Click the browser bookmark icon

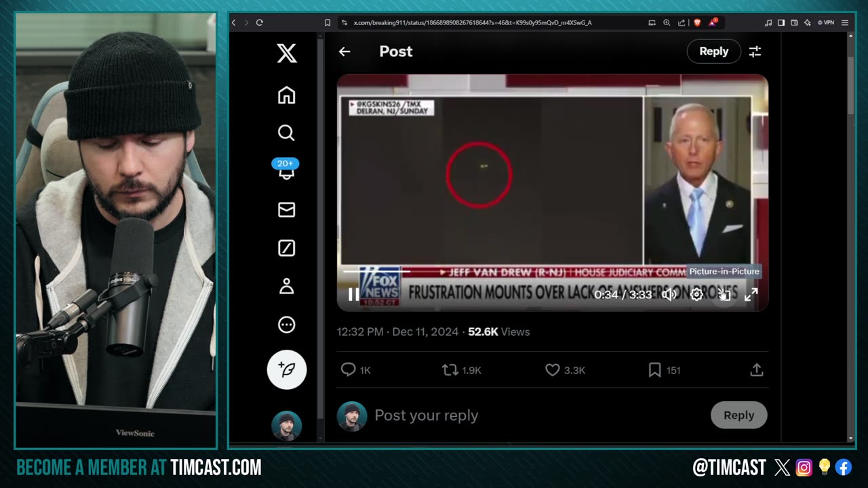tap(328, 22)
